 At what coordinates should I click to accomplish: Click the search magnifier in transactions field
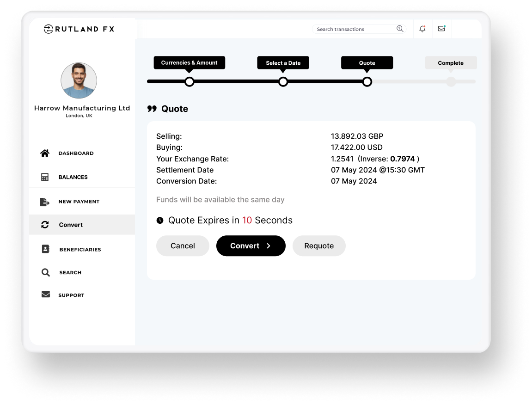pos(400,29)
